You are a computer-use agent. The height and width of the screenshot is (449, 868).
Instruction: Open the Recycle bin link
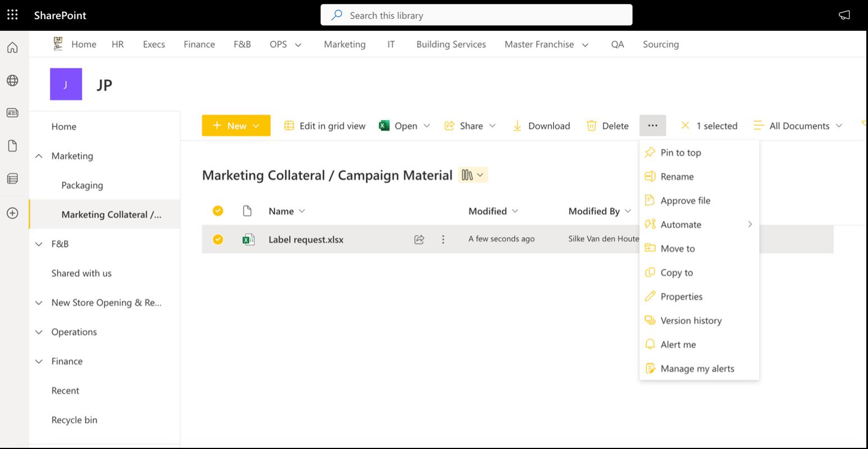[74, 420]
